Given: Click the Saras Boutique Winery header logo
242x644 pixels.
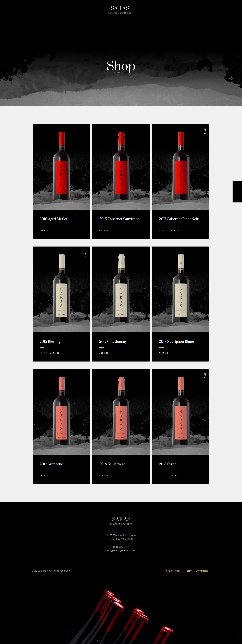Looking at the screenshot, I should [x=120, y=10].
